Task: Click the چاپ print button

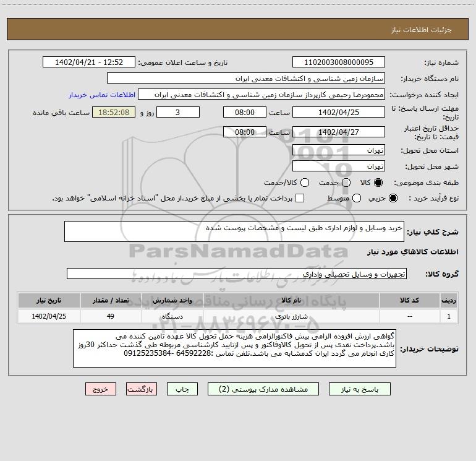Action: coord(182,389)
